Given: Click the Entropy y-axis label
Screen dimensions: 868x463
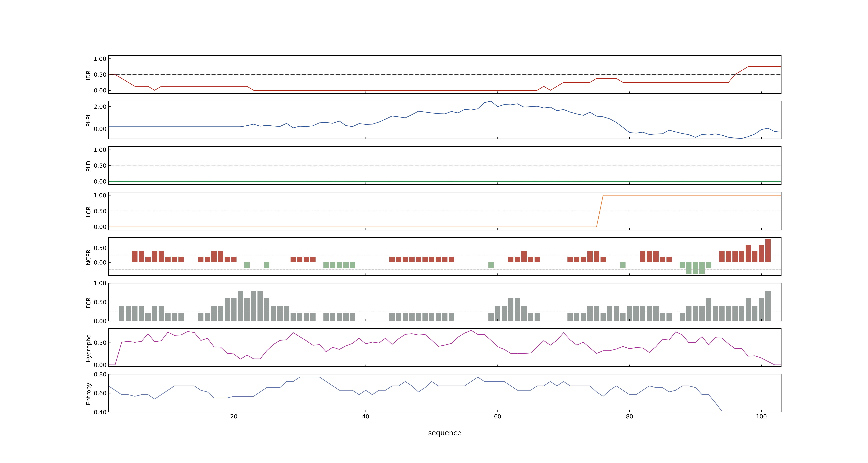Looking at the screenshot, I should click(x=89, y=393).
